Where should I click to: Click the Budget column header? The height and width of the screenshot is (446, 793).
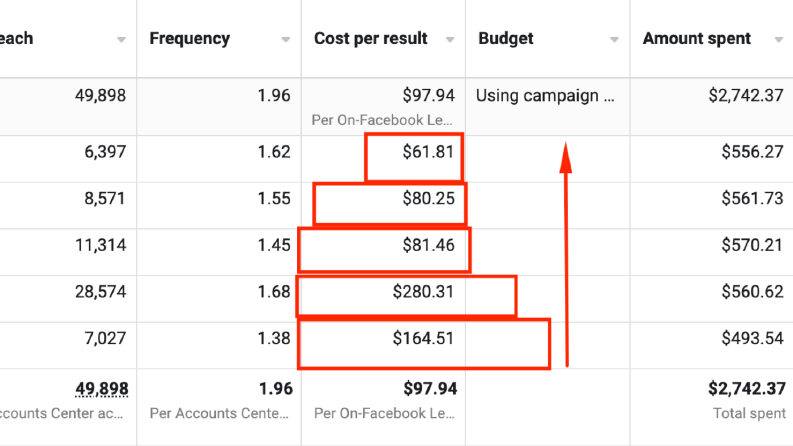[506, 38]
